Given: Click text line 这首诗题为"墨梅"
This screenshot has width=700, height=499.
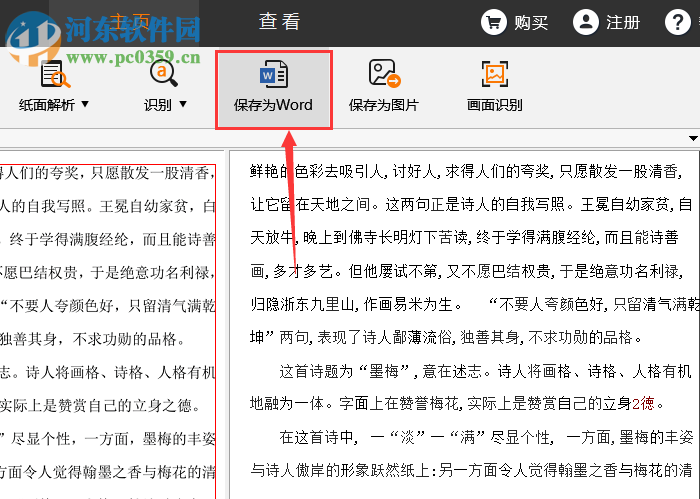Looking at the screenshot, I should tap(485, 371).
